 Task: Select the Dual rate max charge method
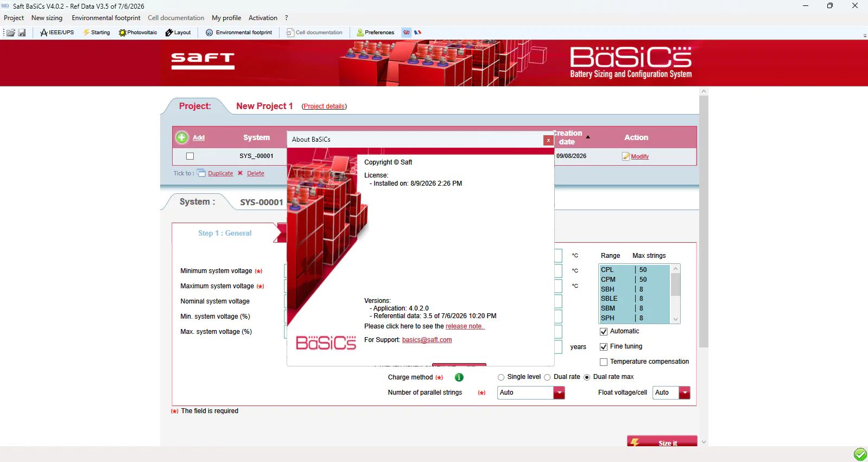point(587,377)
